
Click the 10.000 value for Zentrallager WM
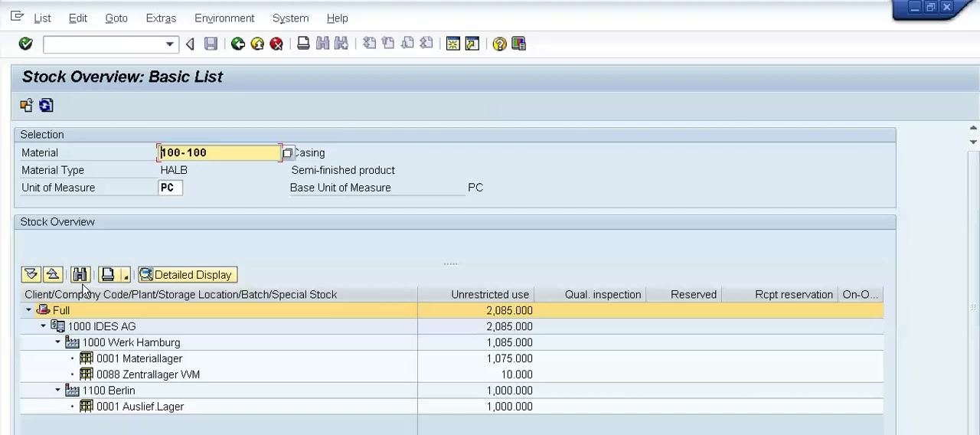517,374
